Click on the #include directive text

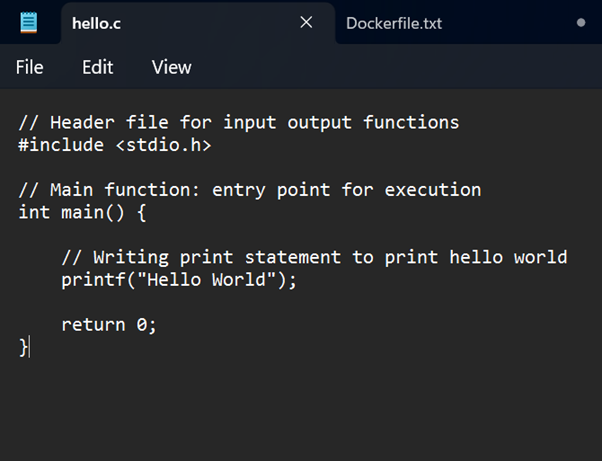point(60,145)
